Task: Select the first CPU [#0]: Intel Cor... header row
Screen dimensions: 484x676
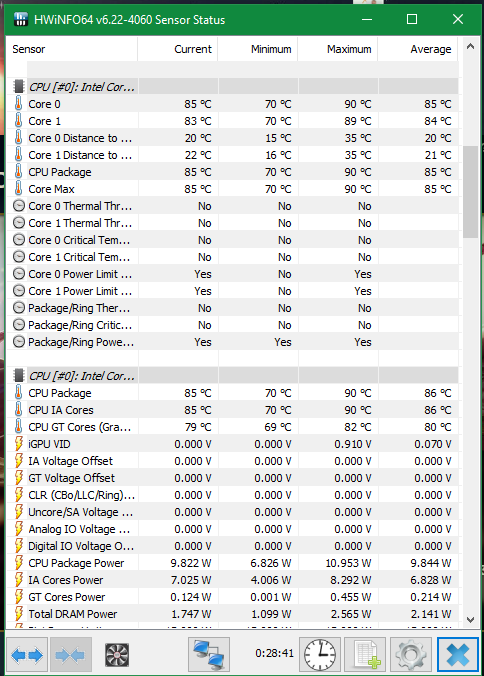Action: [x=233, y=87]
